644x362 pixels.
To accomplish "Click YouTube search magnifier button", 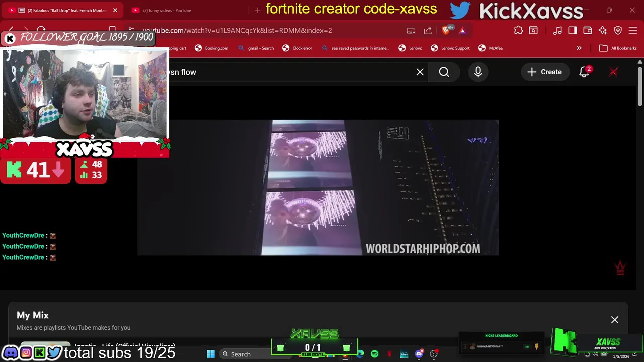I will click(444, 72).
